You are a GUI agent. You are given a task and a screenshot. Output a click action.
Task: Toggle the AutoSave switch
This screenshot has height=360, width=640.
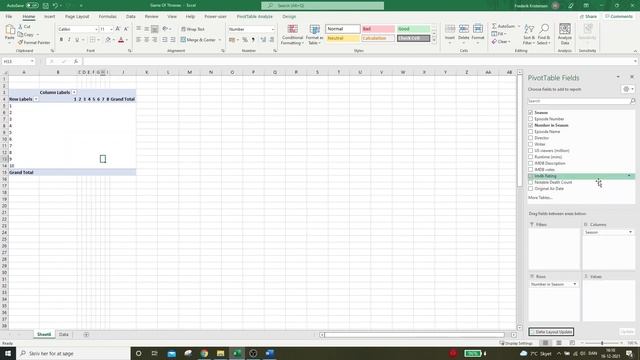coord(32,5)
